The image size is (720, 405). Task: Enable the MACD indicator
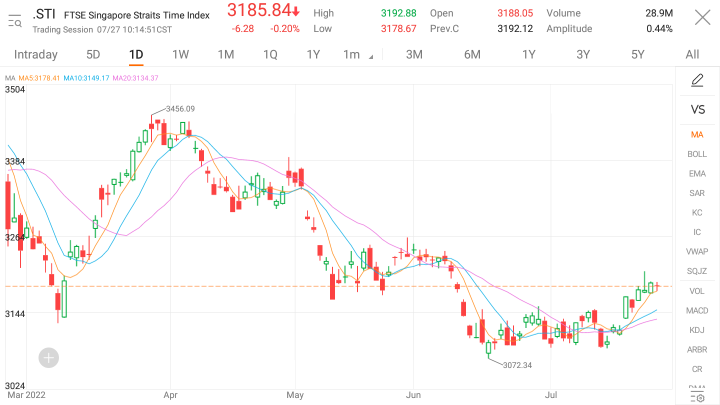coord(697,311)
